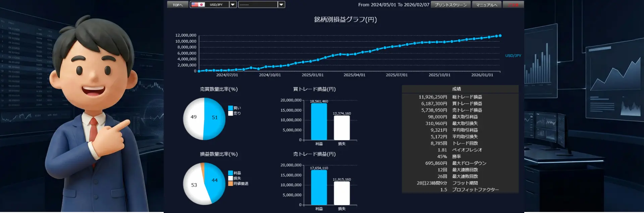This screenshot has height=213, width=644.
Task: Click the US/Japan flag icon
Action: [x=198, y=5]
